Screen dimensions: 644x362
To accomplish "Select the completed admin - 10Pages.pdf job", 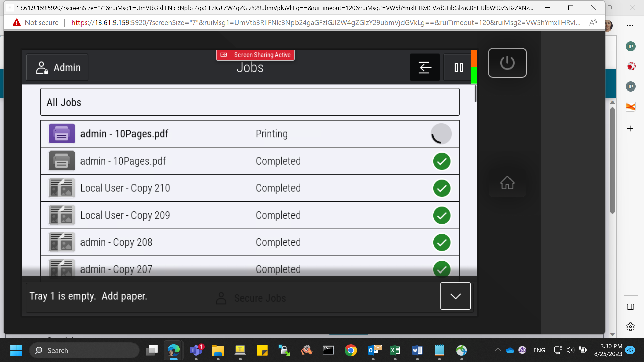I will coord(250,161).
